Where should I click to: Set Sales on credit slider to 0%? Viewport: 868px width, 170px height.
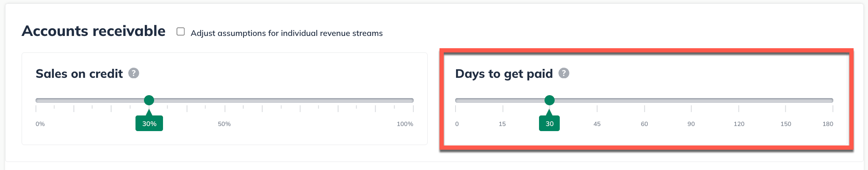click(36, 101)
